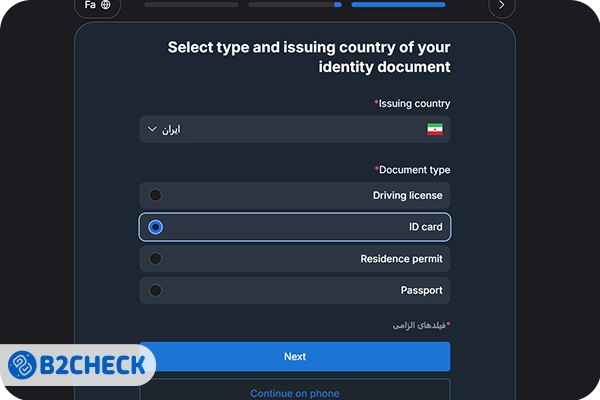This screenshot has width=600, height=400.
Task: Click the Persian required fields note
Action: pyautogui.click(x=420, y=325)
